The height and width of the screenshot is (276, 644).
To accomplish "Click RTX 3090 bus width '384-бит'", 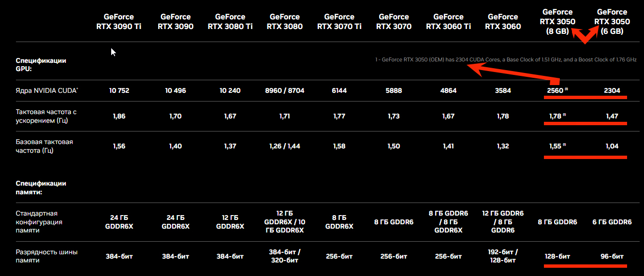I will [x=176, y=256].
